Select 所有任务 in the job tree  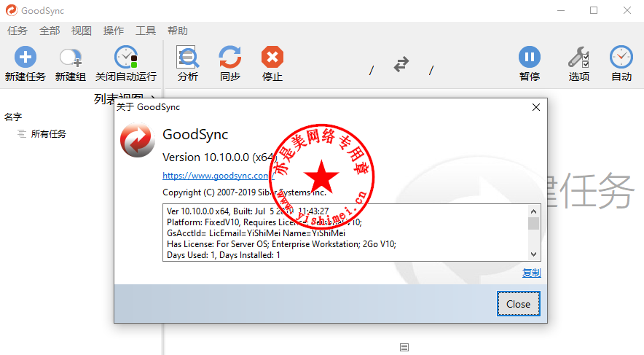click(x=49, y=134)
